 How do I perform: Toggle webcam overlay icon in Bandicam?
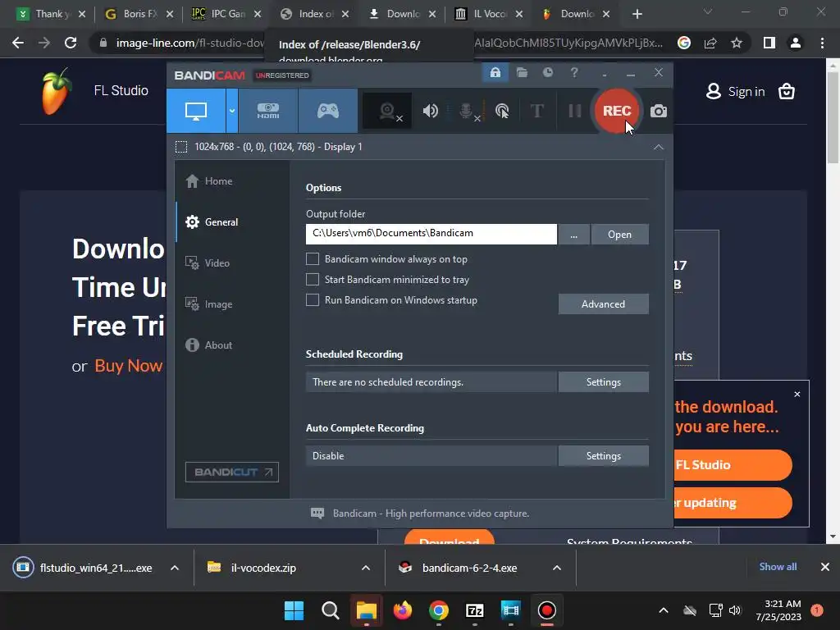(387, 111)
